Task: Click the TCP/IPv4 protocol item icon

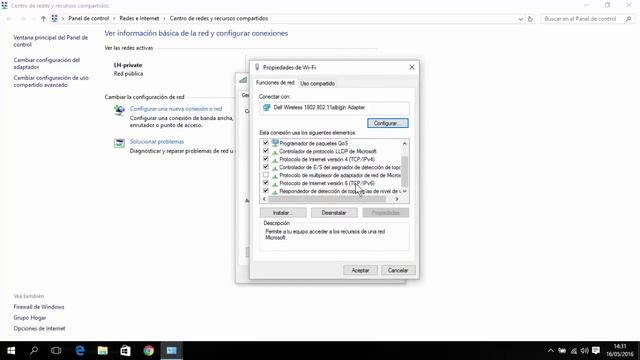Action: point(275,159)
